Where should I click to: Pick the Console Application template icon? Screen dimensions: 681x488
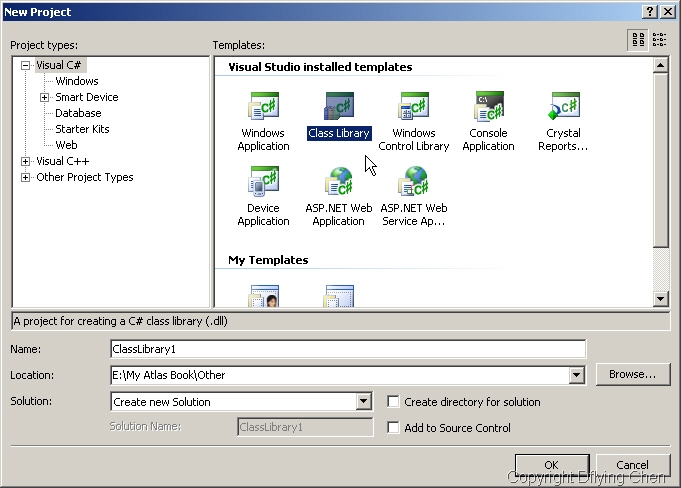[489, 106]
